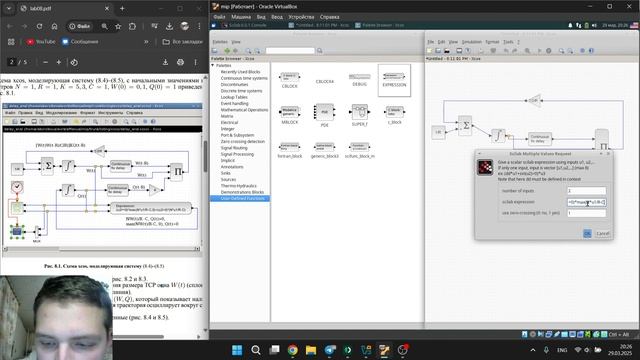Select the generic_block3 palette block
The width and height of the screenshot is (640, 360).
324,150
